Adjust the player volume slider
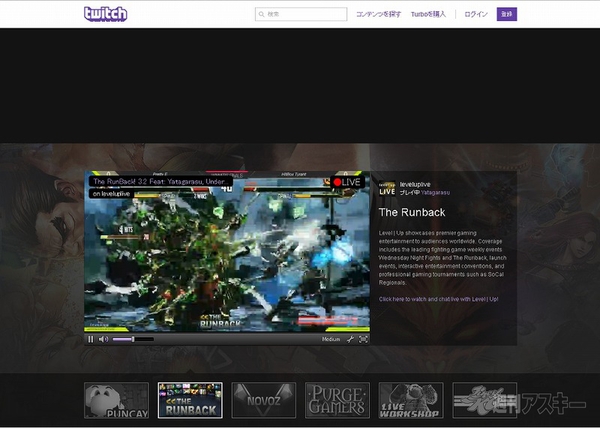This screenshot has height=428, width=600. (133, 339)
